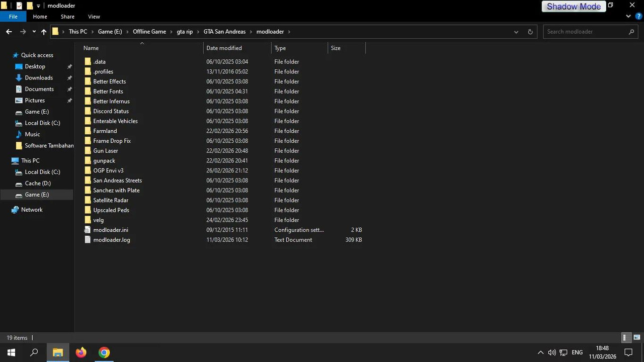Viewport: 644px width, 362px height.
Task: Switch to the Home ribbon tab
Action: pyautogui.click(x=40, y=17)
